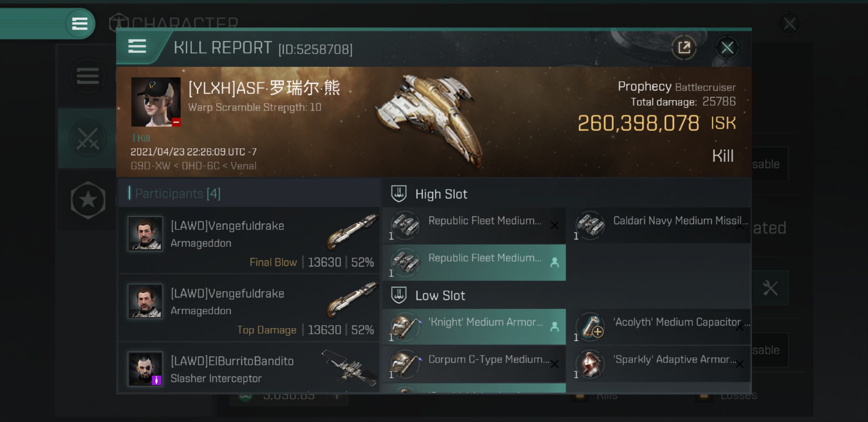Select the Top Damage Vengefuldrake entry
This screenshot has height=422, width=868.
pyautogui.click(x=249, y=308)
